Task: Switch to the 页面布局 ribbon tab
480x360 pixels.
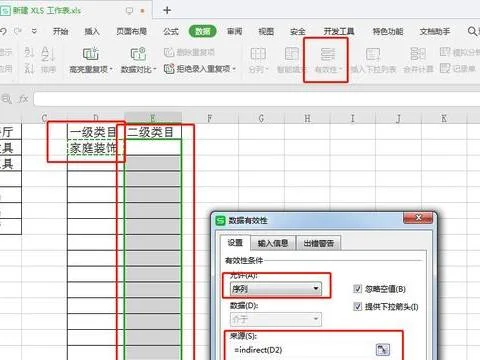Action: (131, 31)
